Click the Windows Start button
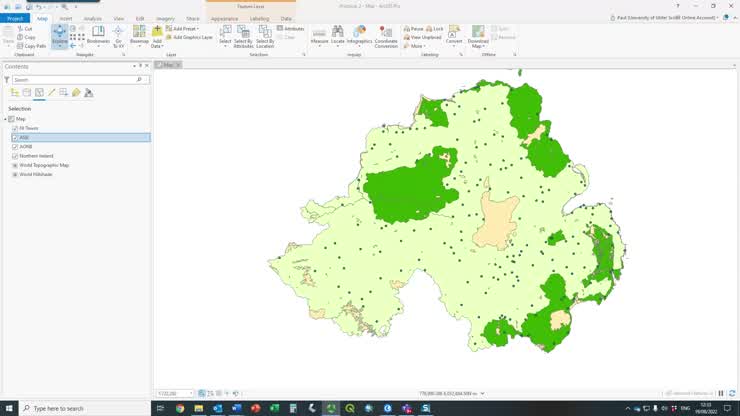This screenshot has width=740, height=416. click(10, 408)
